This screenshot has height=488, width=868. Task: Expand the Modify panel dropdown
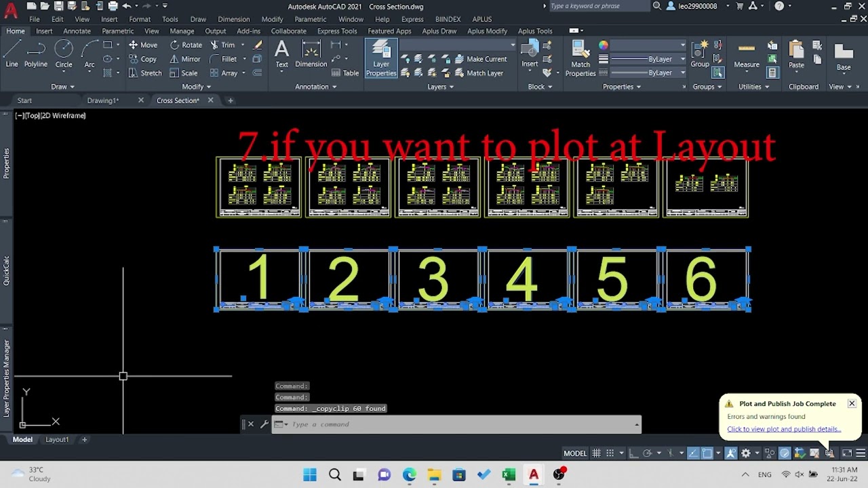click(x=197, y=87)
